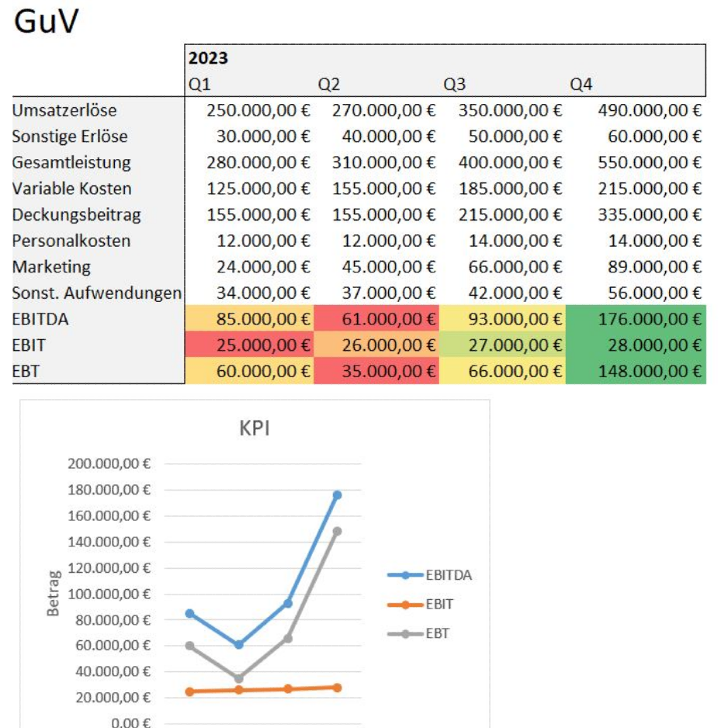This screenshot has width=728, height=728.
Task: Select green EBIT cell 28.000,00 €
Action: point(636,345)
